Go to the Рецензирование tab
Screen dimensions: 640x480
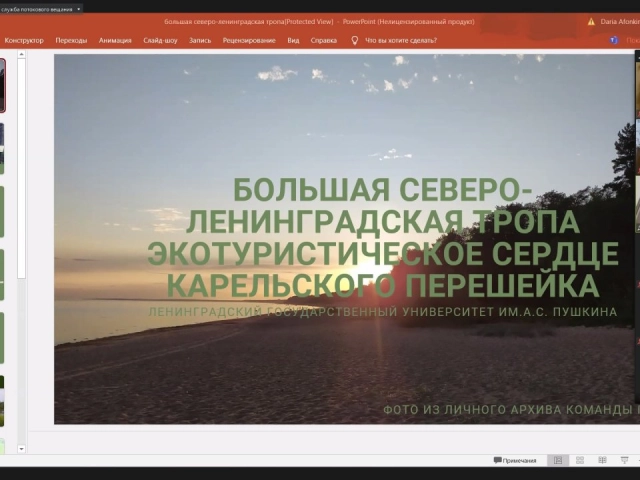(249, 40)
